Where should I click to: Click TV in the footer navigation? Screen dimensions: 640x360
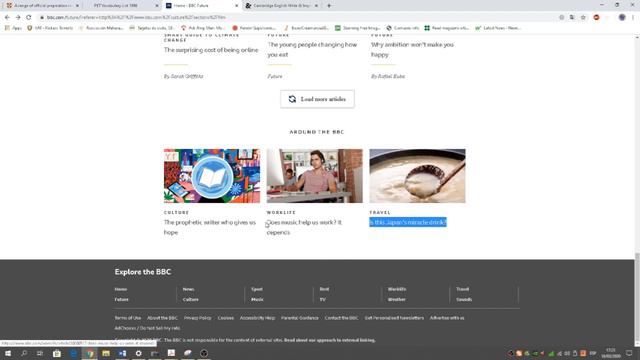tap(323, 299)
